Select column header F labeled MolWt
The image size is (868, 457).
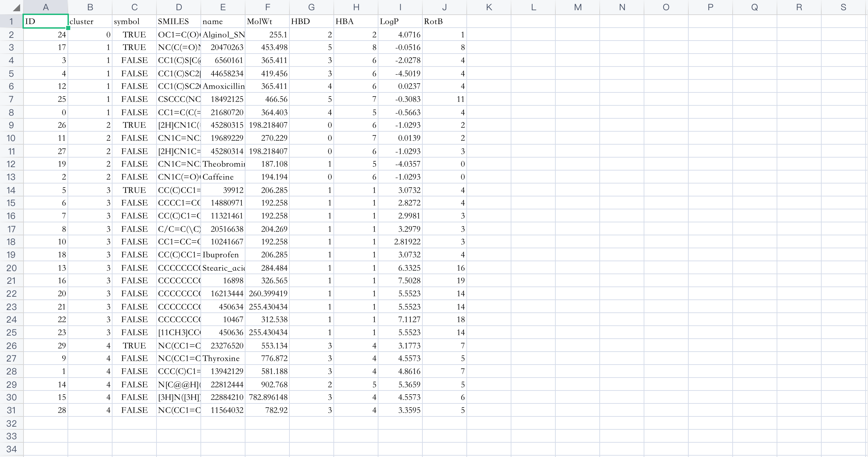pos(267,7)
